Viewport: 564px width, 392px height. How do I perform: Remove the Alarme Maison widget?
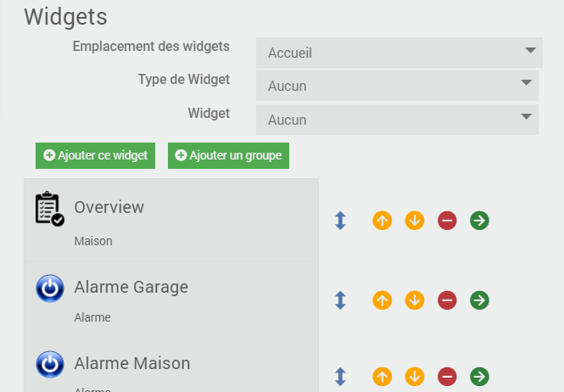click(x=447, y=376)
